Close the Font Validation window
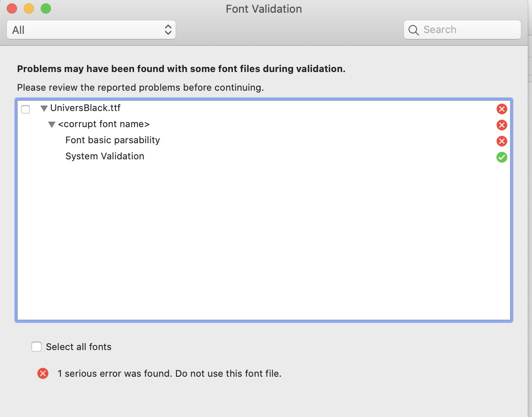This screenshot has width=532, height=417. click(12, 8)
